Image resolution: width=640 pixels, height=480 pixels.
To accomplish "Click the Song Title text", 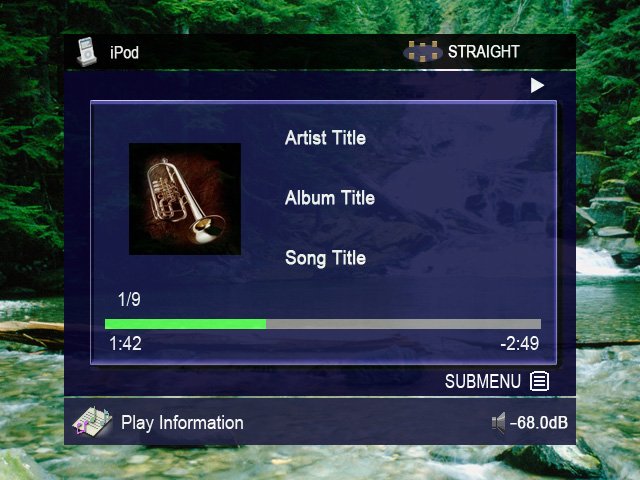I will tap(325, 258).
